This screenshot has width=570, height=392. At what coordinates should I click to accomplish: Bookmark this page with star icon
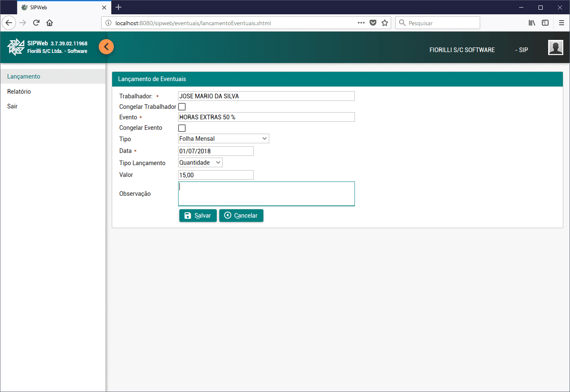pos(384,23)
